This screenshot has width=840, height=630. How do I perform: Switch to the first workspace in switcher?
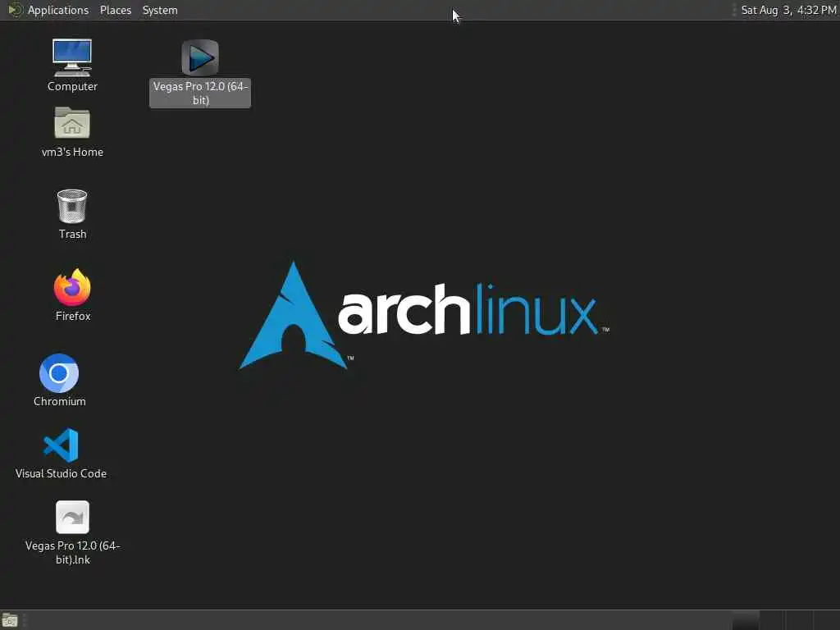tap(746, 620)
